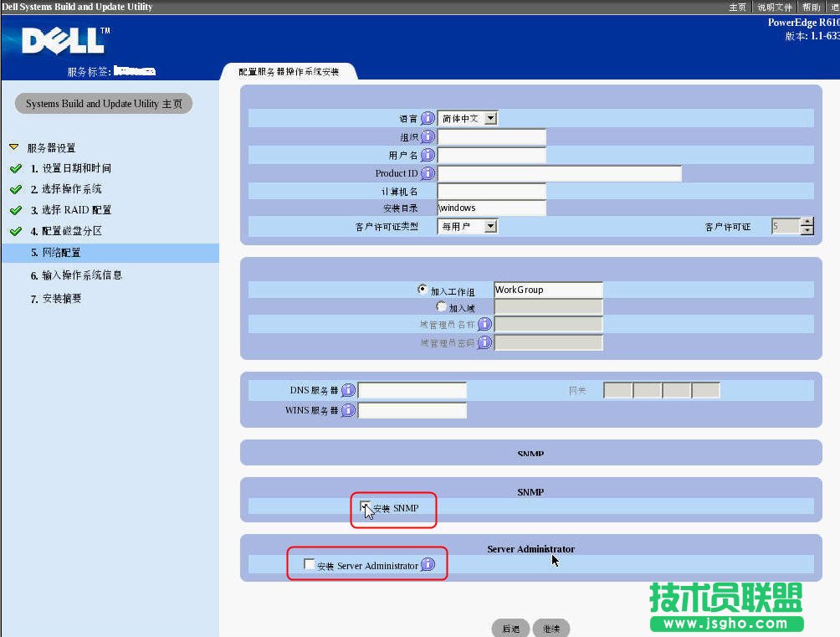
Task: Click the 继续 button to proceed
Action: (x=551, y=628)
